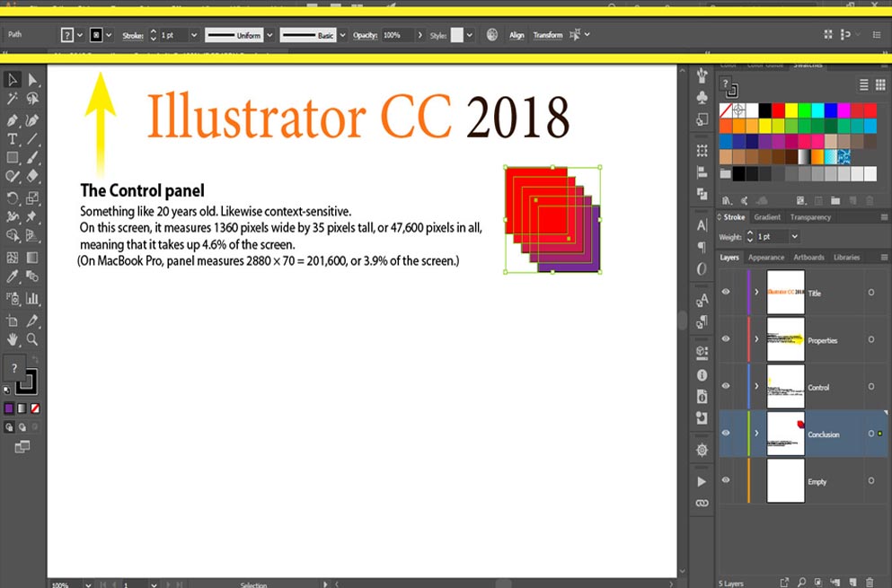Open the Info panel icon in dock
The height and width of the screenshot is (588, 892).
pos(702,375)
